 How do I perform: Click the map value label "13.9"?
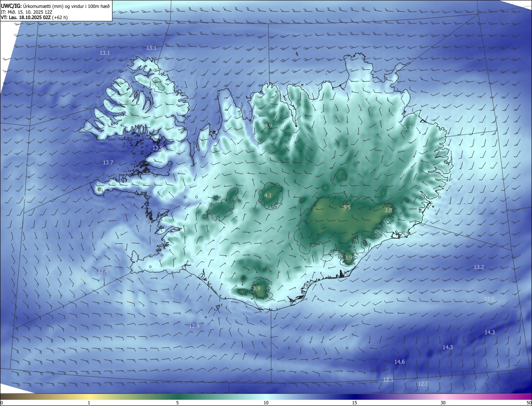click(x=158, y=148)
